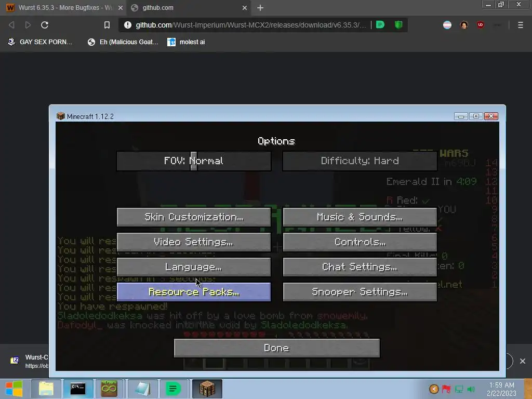Open the Windows Start menu

14,389
